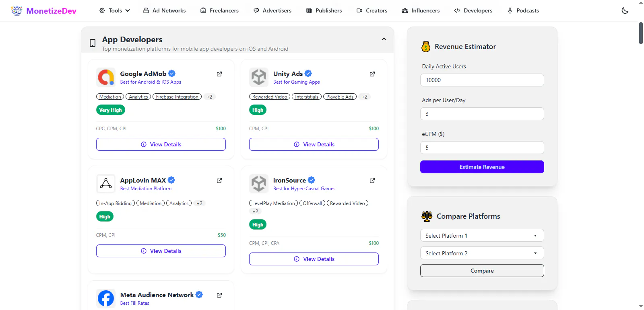Viewport: 644px width, 310px height.
Task: Click the money bag Revenue Estimator icon
Action: click(x=426, y=47)
